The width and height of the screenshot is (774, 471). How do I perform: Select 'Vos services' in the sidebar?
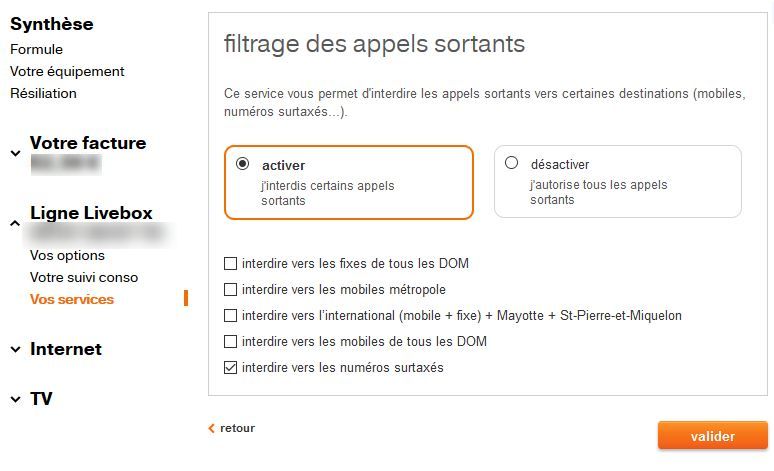[72, 299]
